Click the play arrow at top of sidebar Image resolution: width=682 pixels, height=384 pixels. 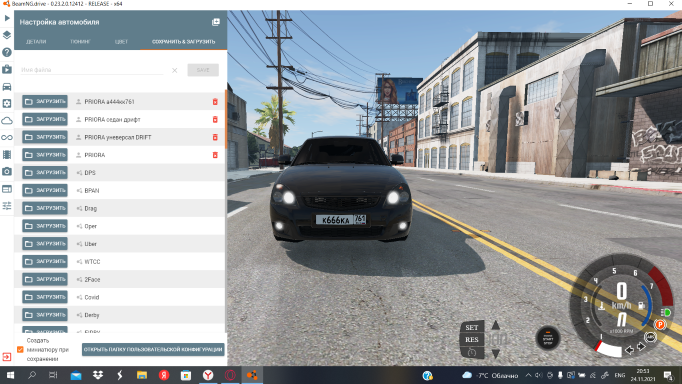pos(7,18)
